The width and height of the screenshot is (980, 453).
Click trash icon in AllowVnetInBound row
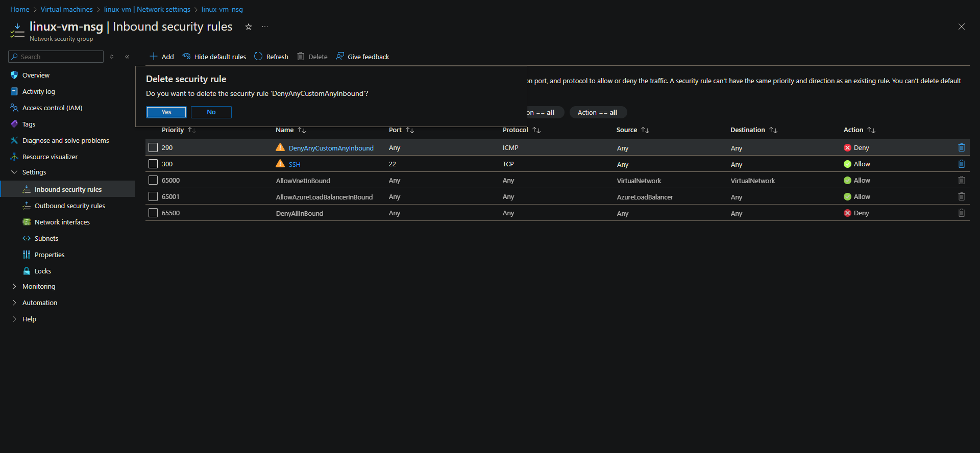pyautogui.click(x=962, y=181)
